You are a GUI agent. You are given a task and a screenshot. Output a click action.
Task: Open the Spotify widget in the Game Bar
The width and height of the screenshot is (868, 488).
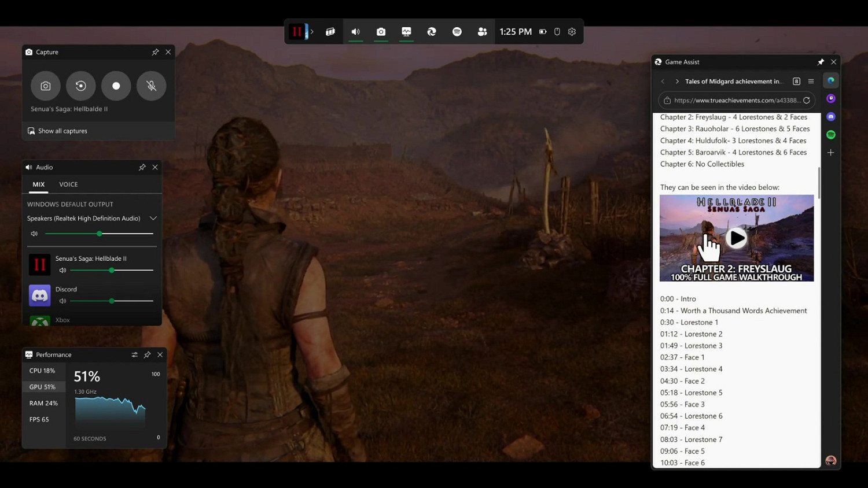[x=457, y=32]
